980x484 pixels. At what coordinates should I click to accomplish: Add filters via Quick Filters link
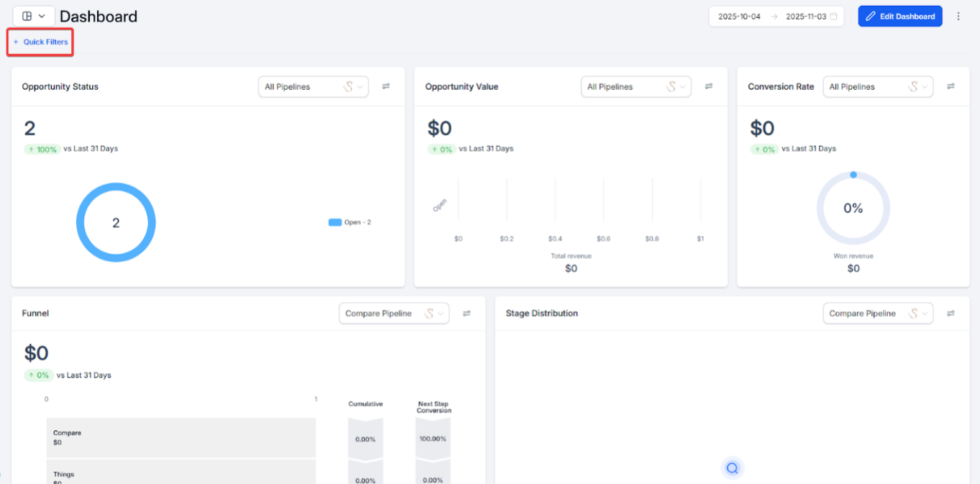[x=41, y=42]
